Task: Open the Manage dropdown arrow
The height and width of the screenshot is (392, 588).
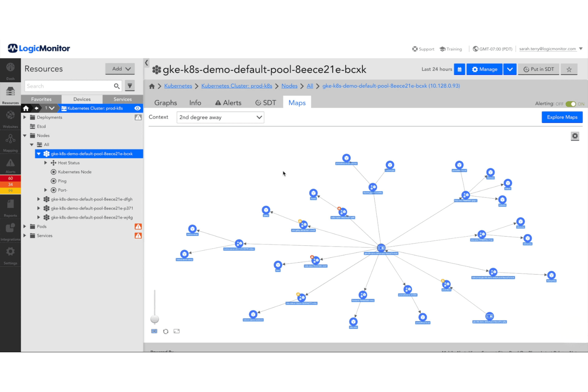Action: (x=510, y=69)
